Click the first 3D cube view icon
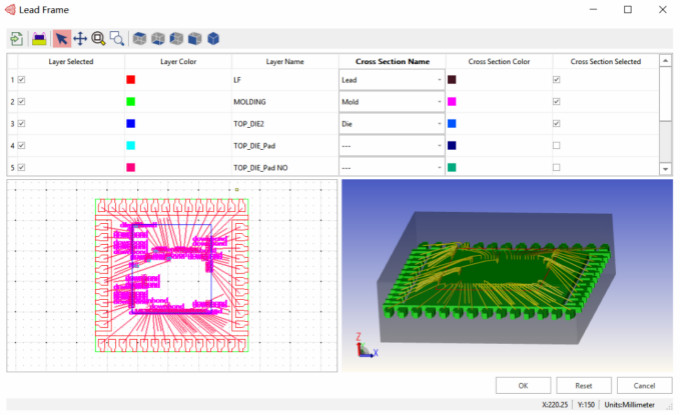The height and width of the screenshot is (415, 680). [141, 39]
